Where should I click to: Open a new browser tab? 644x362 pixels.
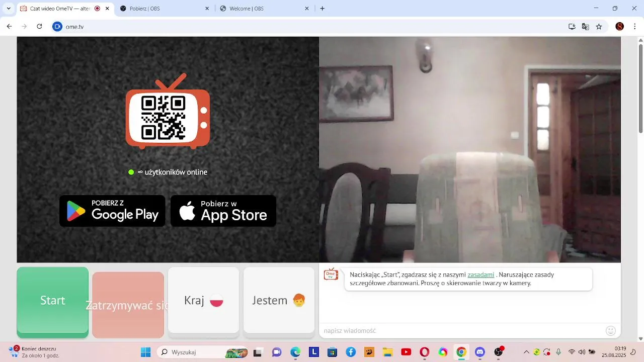click(323, 9)
